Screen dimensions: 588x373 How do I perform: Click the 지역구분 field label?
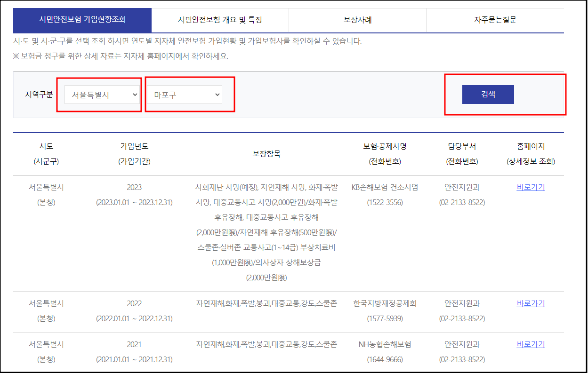pyautogui.click(x=38, y=94)
